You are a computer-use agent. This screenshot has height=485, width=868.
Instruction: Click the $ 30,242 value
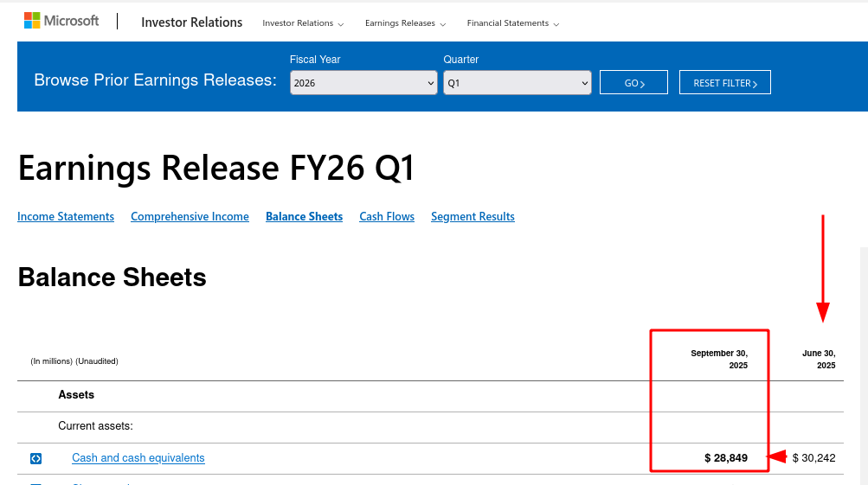(813, 458)
